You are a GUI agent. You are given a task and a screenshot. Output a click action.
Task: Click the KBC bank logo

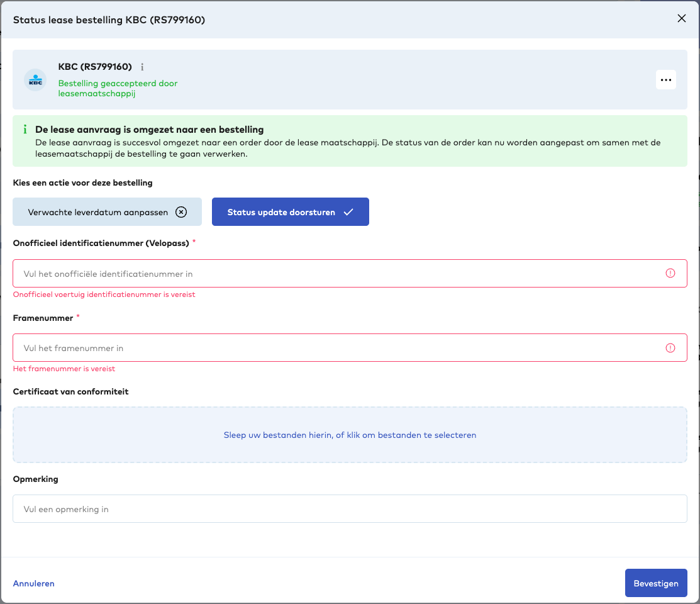click(35, 80)
